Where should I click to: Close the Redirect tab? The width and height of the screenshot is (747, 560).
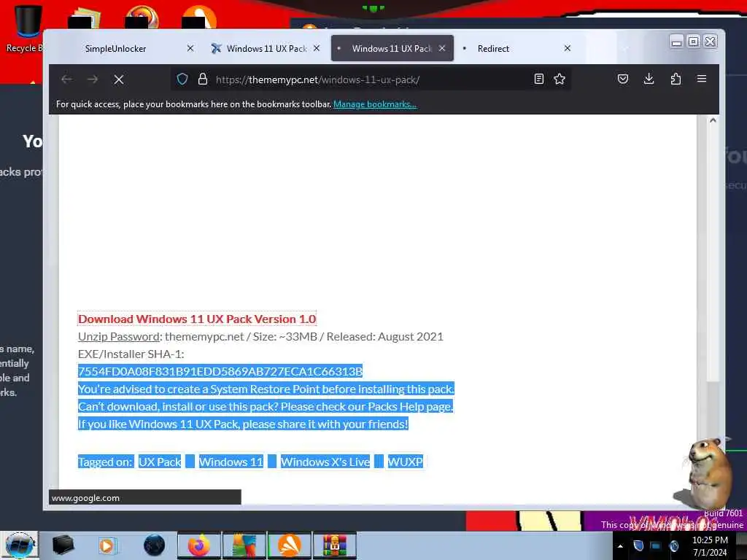click(568, 49)
